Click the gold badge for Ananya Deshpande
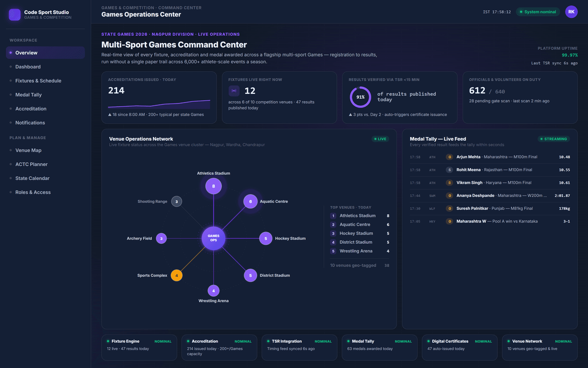 pos(449,195)
